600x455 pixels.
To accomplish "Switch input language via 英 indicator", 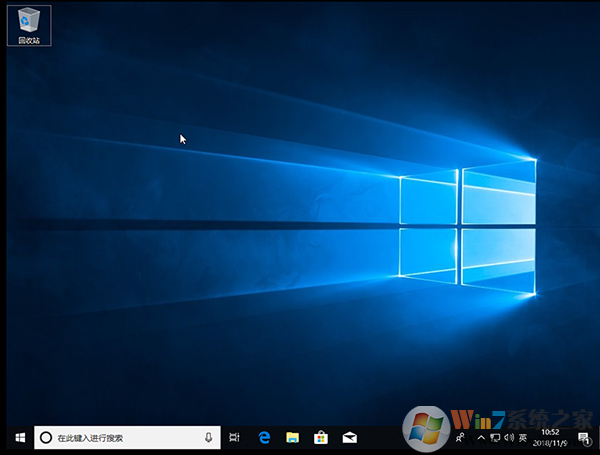I will pos(523,438).
